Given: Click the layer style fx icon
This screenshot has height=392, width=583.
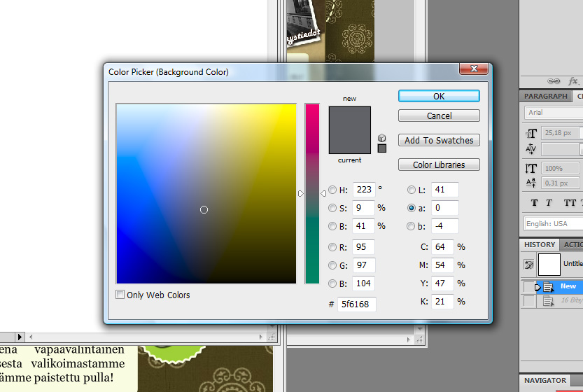Looking at the screenshot, I should (573, 81).
